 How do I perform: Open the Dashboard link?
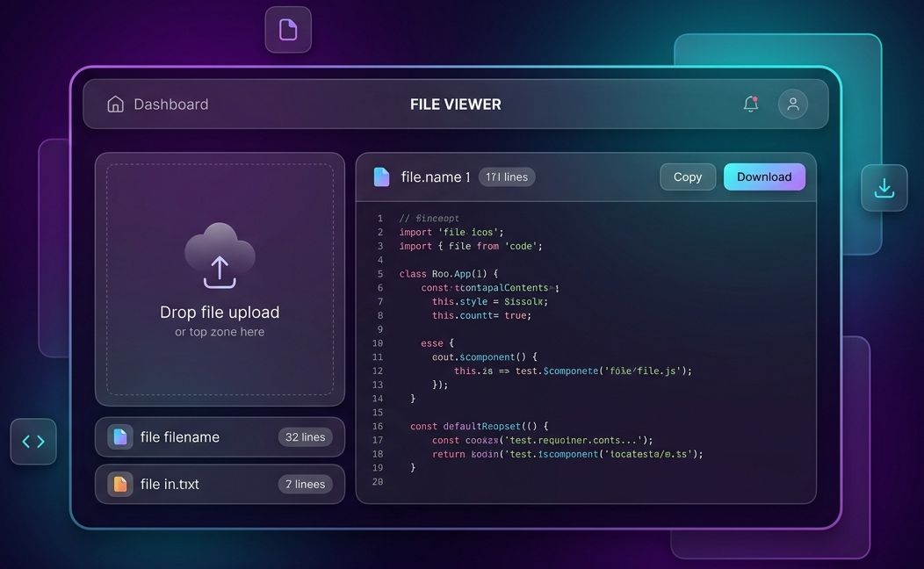[x=171, y=104]
